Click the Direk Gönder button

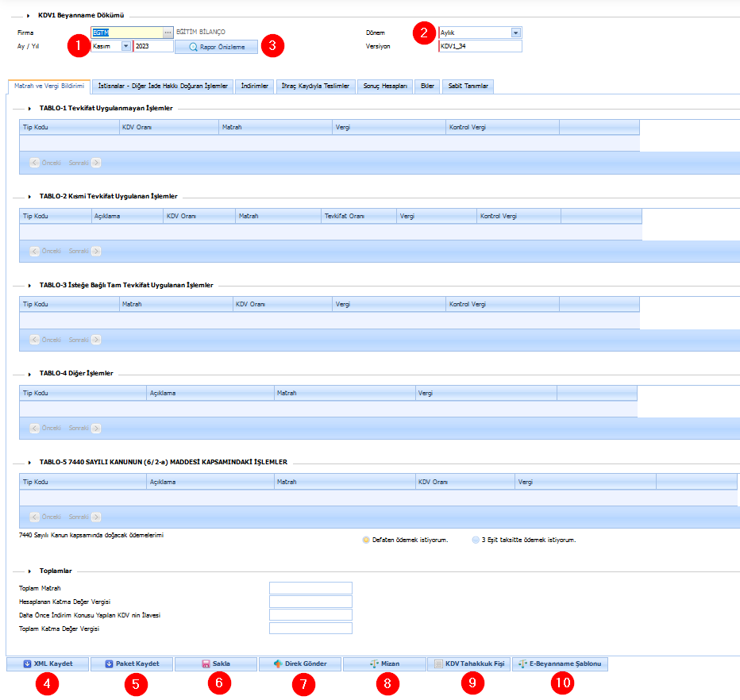pos(299,663)
